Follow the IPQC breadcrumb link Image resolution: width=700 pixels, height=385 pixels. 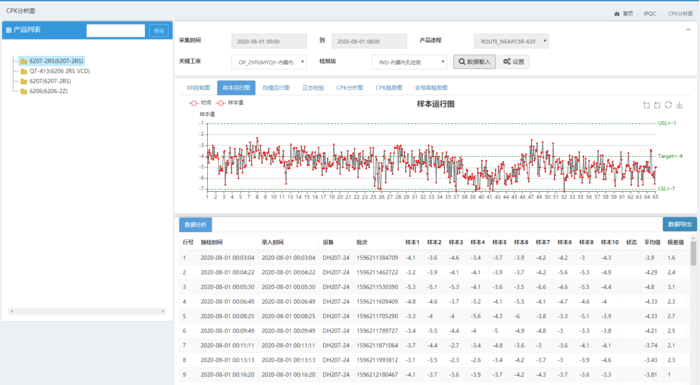pos(650,14)
